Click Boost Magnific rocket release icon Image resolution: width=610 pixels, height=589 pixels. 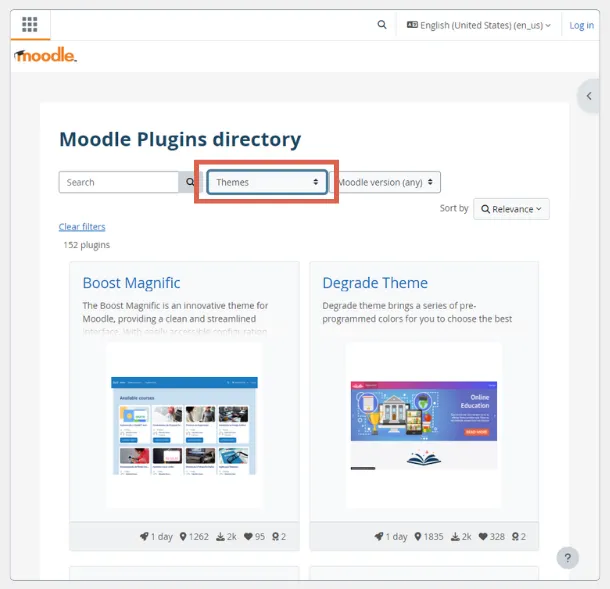coord(144,536)
